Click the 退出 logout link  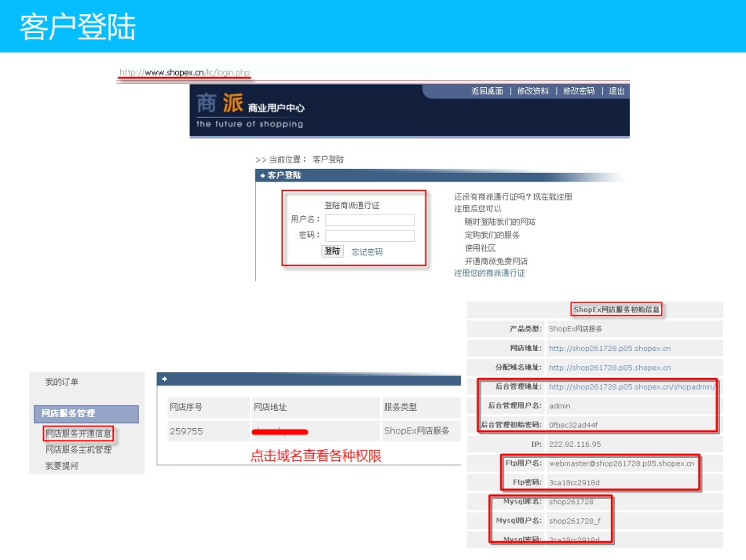click(616, 91)
